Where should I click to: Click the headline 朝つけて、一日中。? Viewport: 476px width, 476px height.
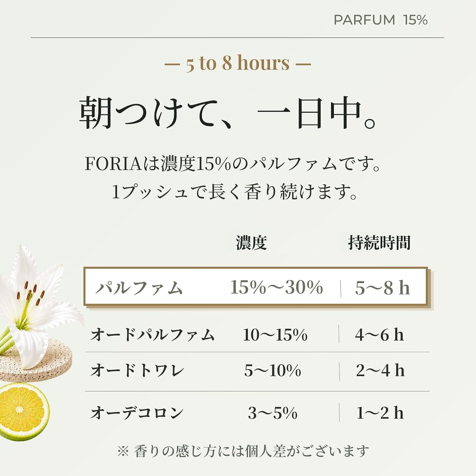pyautogui.click(x=228, y=113)
